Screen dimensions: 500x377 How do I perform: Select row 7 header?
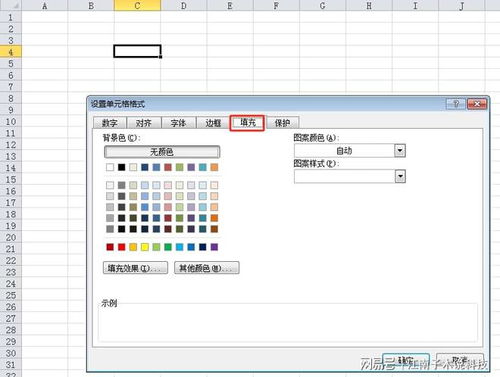pos(11,87)
